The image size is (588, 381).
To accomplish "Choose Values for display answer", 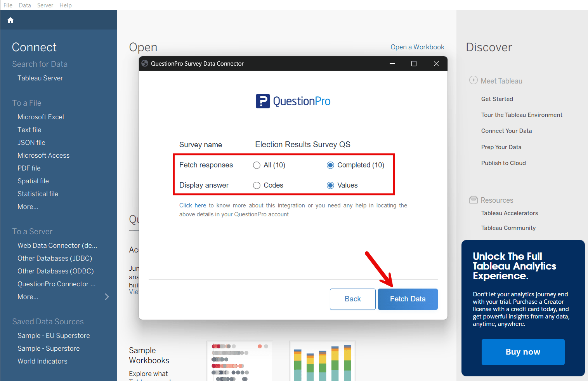I will tap(330, 185).
